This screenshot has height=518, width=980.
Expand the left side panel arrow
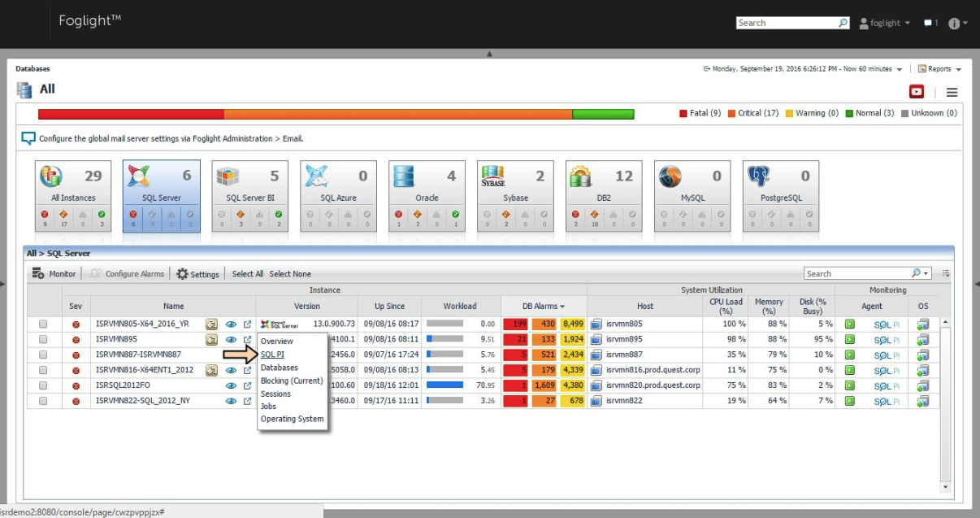click(x=2, y=283)
